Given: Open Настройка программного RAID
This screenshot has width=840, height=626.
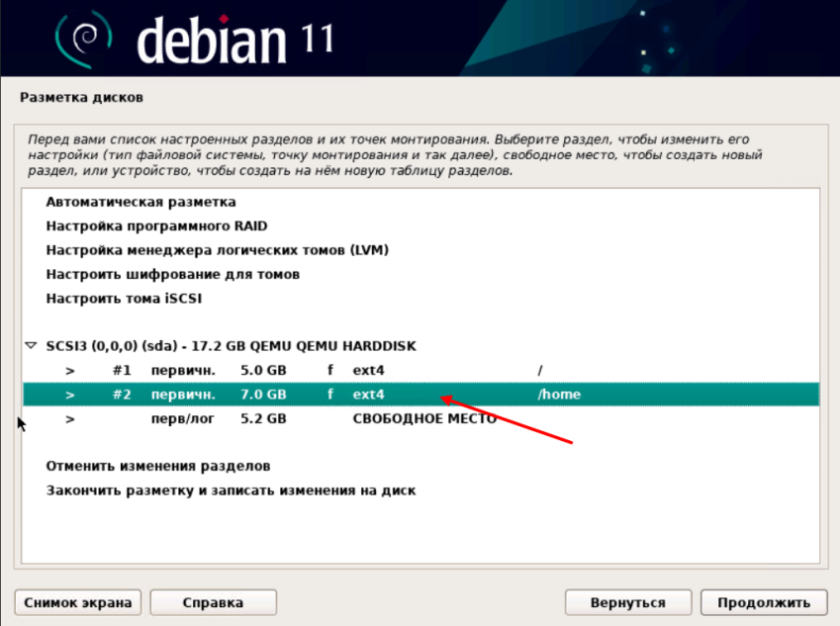Looking at the screenshot, I should point(156,226).
